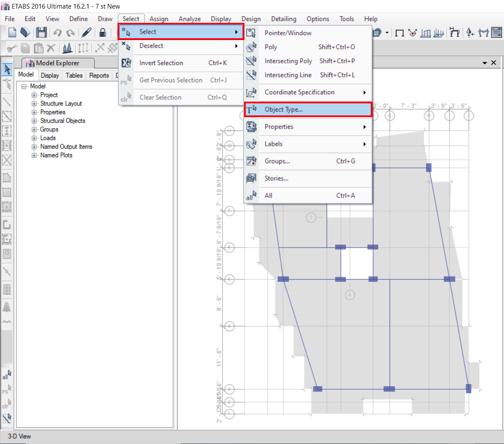
Task: Open the view window dropdown arrow
Action: [485, 63]
